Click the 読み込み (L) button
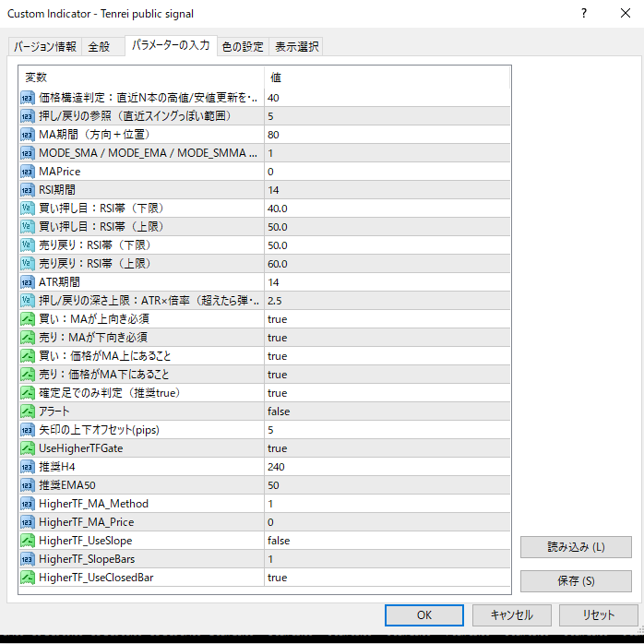Viewport: 644px width, 644px height. pyautogui.click(x=576, y=547)
